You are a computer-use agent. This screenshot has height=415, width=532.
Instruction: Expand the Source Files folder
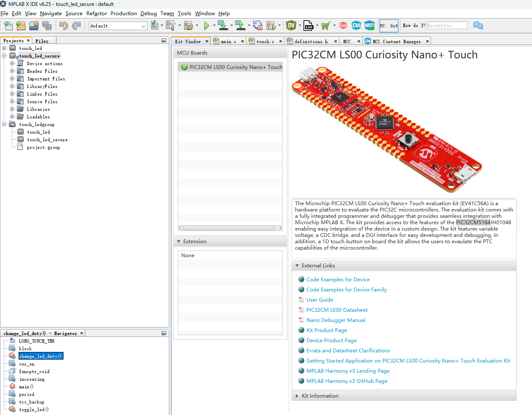coord(12,102)
